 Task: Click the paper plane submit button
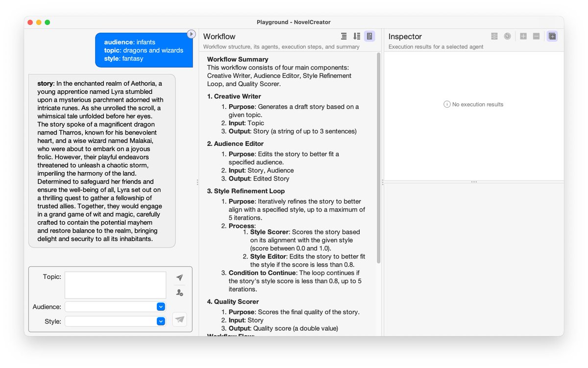(x=180, y=319)
